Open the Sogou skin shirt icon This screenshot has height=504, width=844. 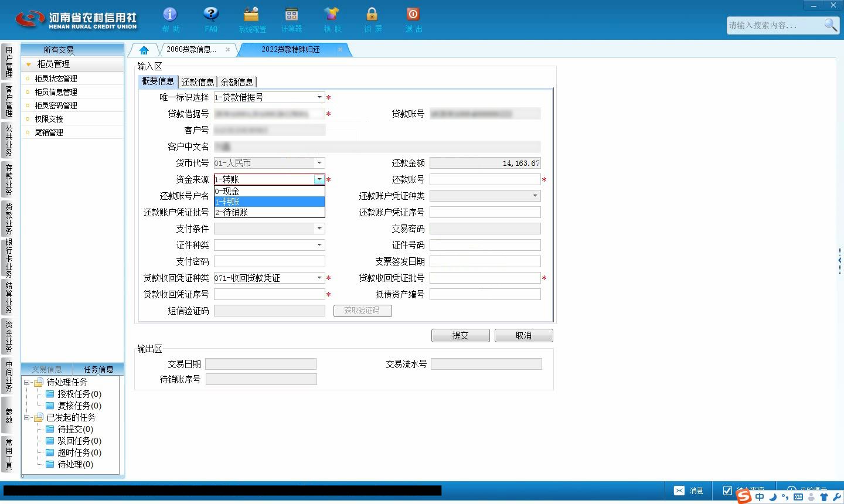click(x=824, y=497)
